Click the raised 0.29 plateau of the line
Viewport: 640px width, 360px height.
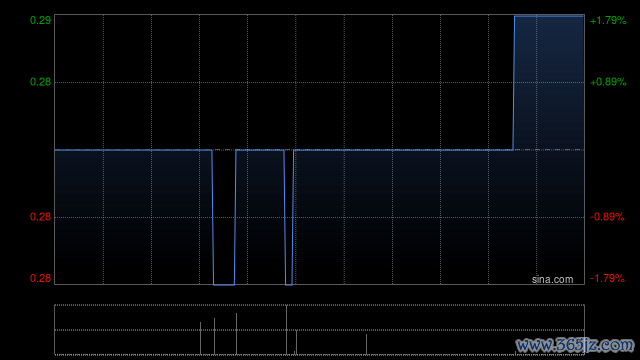(549, 16)
